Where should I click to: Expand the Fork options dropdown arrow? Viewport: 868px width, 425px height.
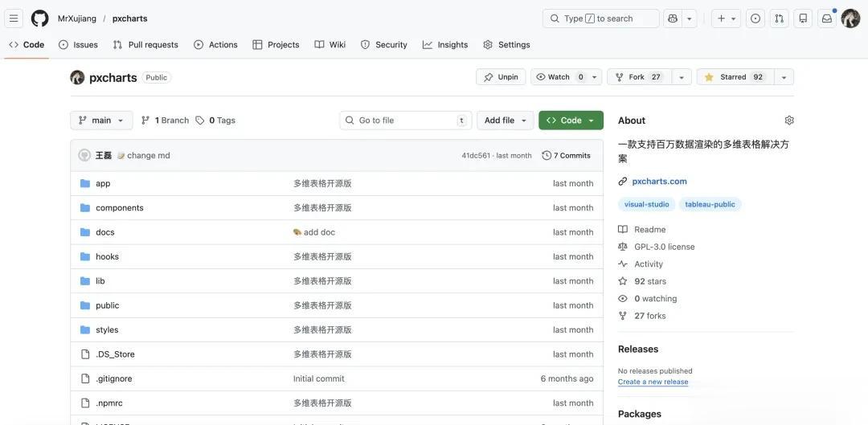(x=682, y=77)
